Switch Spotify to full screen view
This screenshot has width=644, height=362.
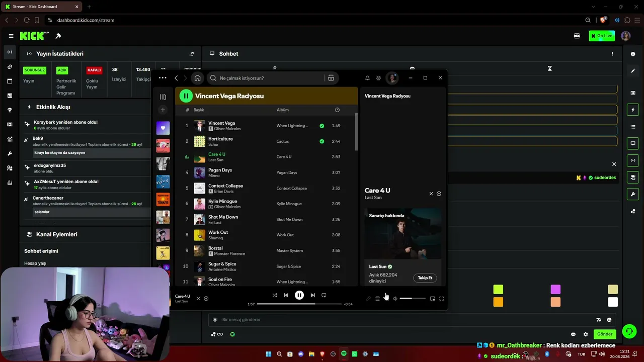(x=441, y=299)
